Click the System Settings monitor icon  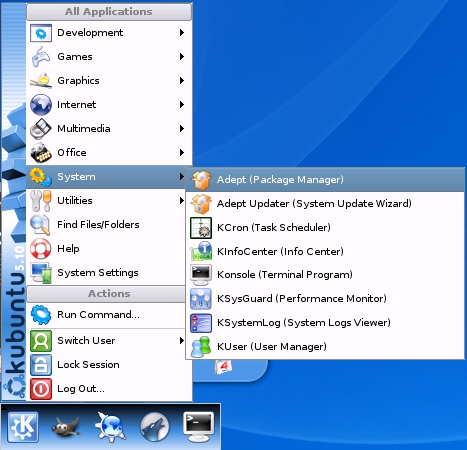(41, 273)
